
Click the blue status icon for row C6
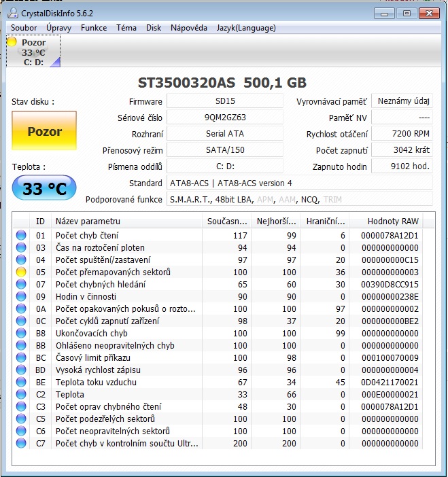(21, 431)
